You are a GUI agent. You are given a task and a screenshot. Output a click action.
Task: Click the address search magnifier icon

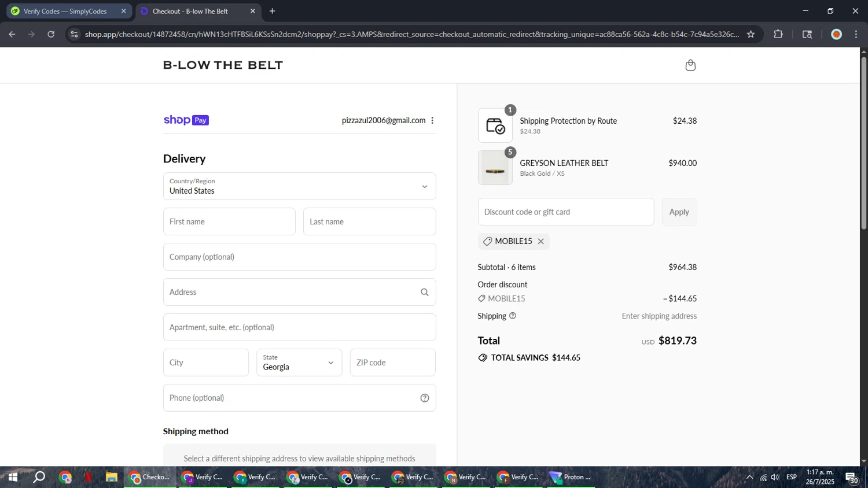click(424, 292)
